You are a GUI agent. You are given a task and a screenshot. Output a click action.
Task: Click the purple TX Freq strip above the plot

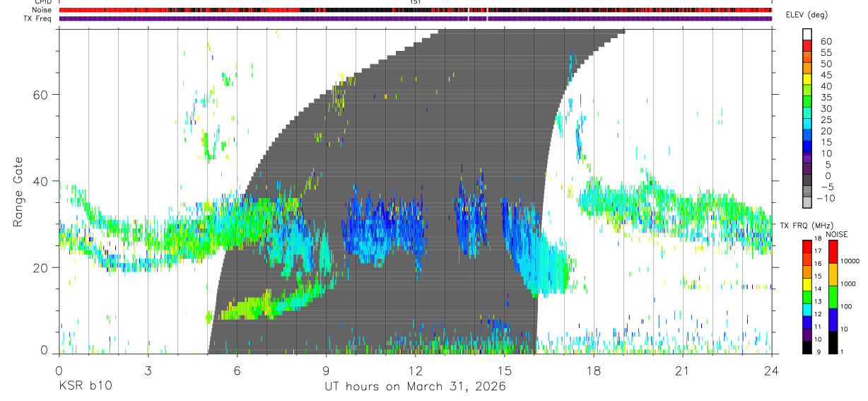(x=415, y=18)
